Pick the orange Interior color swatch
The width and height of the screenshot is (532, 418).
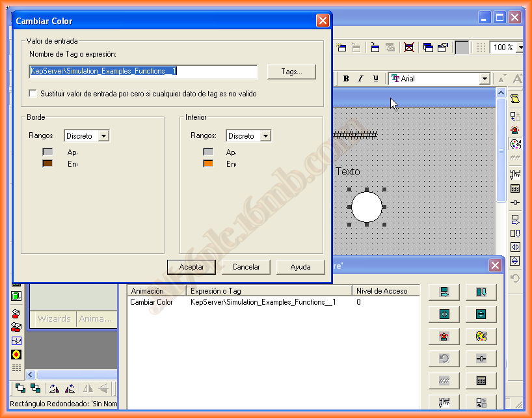(x=208, y=163)
